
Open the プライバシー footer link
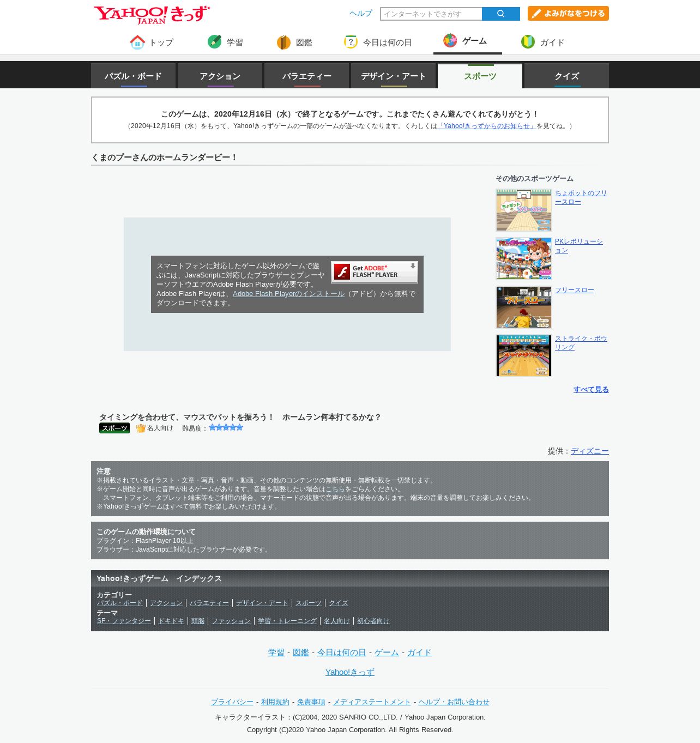pyautogui.click(x=232, y=702)
